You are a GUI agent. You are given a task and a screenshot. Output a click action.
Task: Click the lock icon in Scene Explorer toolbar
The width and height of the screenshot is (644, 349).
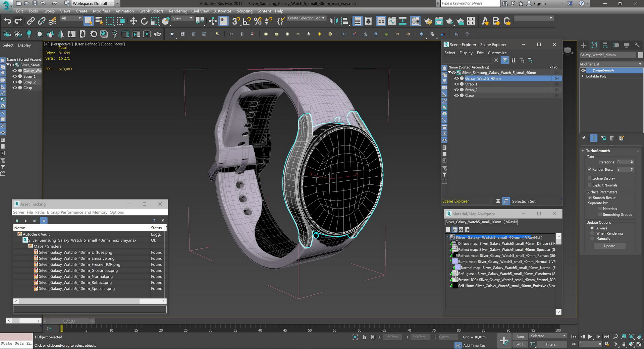coord(514,60)
